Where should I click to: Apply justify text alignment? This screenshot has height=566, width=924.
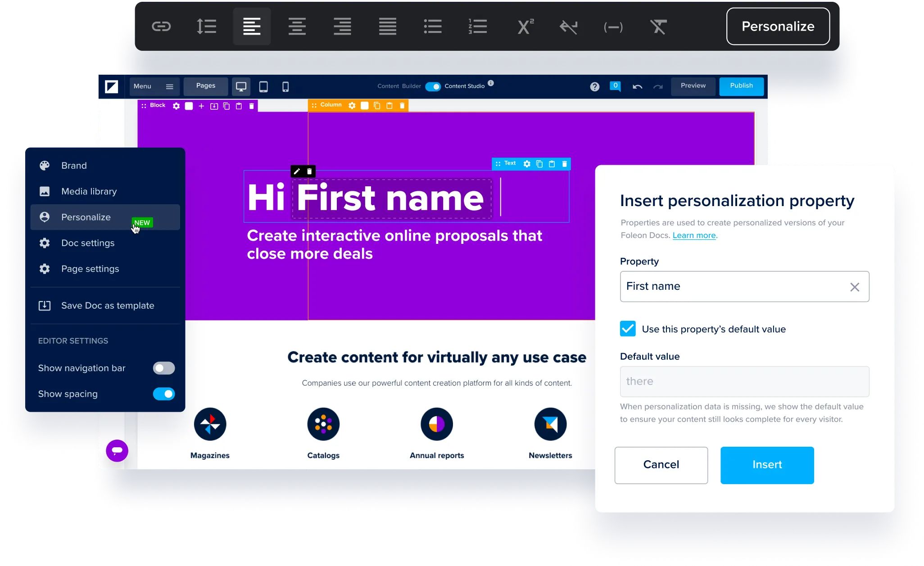coord(387,27)
